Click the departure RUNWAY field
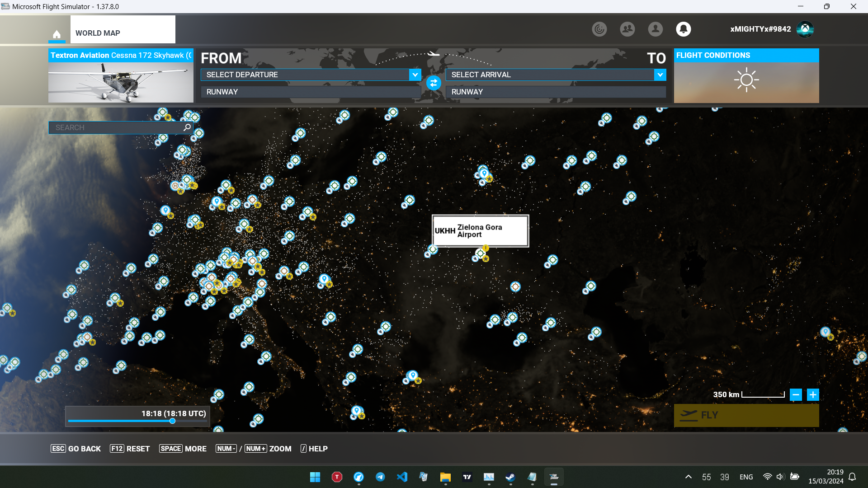This screenshot has width=868, height=488. [x=311, y=92]
